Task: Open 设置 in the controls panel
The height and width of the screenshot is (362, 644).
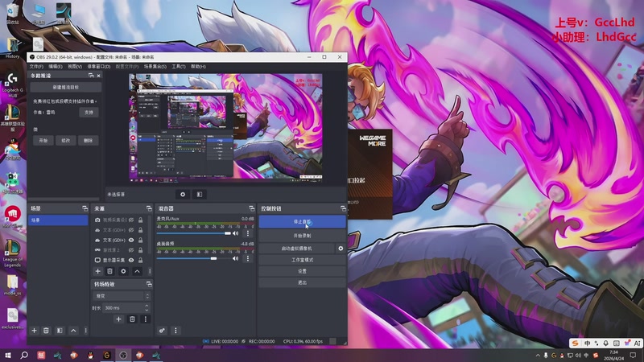Action: [303, 271]
